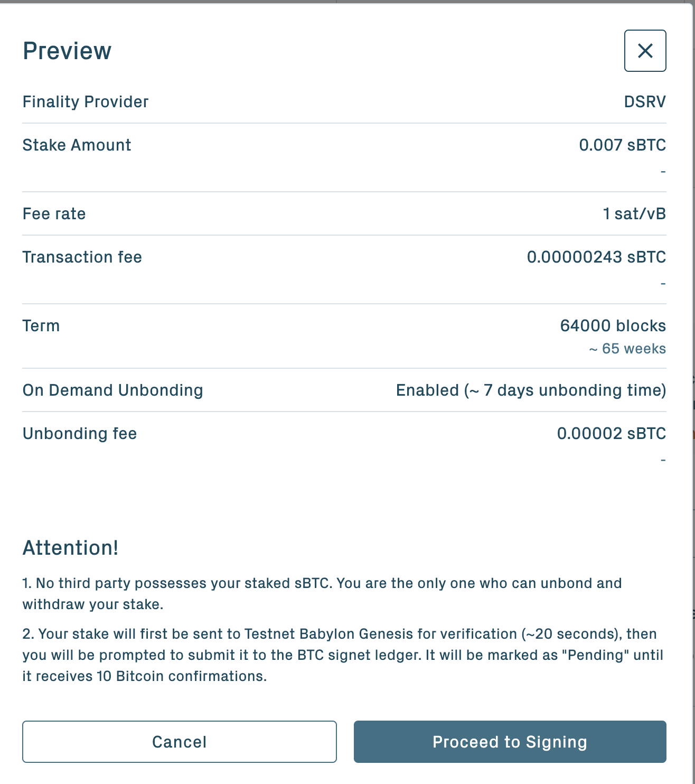Click the Cancel button
Image resolution: width=695 pixels, height=784 pixels.
click(x=179, y=742)
